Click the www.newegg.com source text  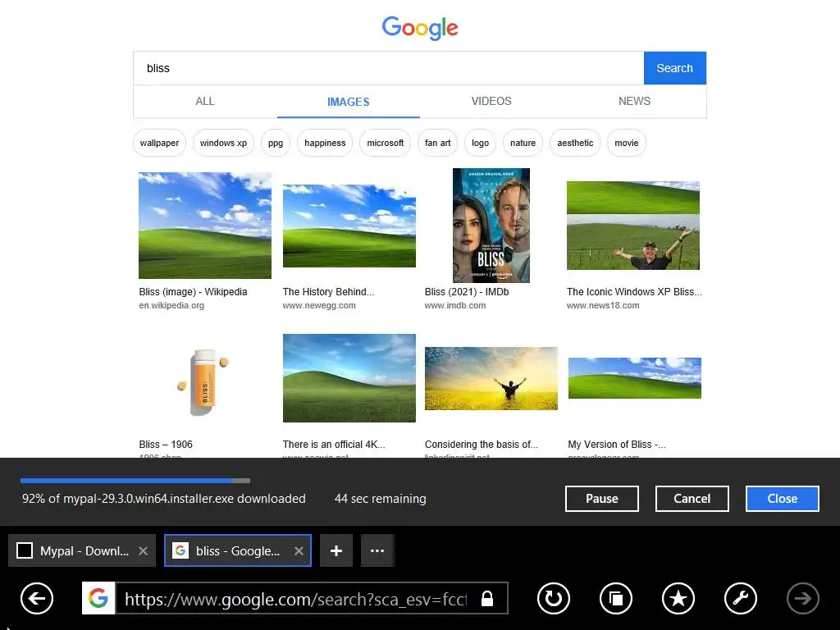click(x=319, y=305)
